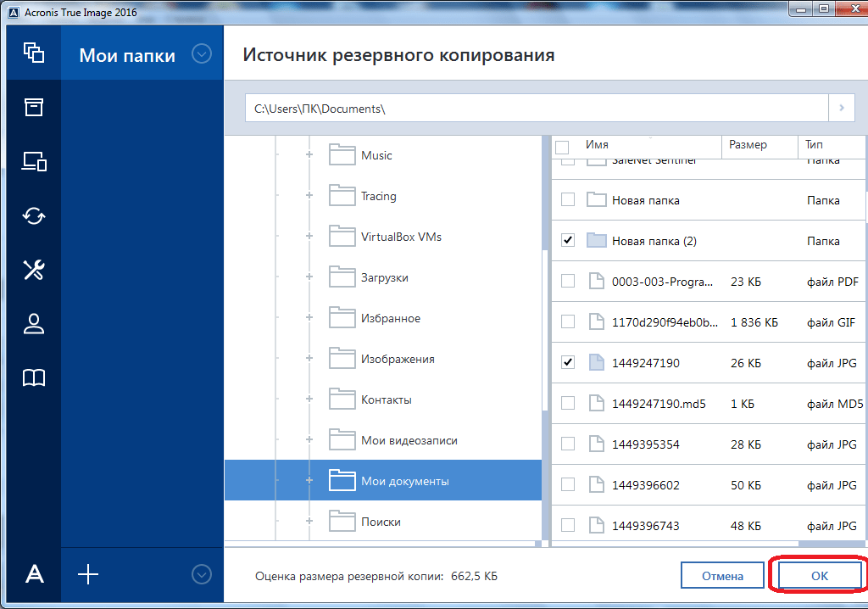Uncheck the file 1449247190 JPG checkbox

click(x=568, y=363)
